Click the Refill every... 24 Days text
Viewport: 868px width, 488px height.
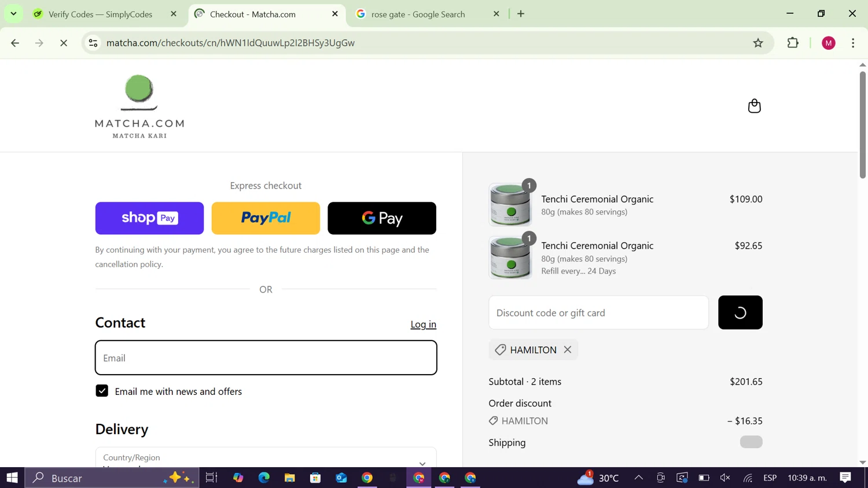[x=578, y=271]
